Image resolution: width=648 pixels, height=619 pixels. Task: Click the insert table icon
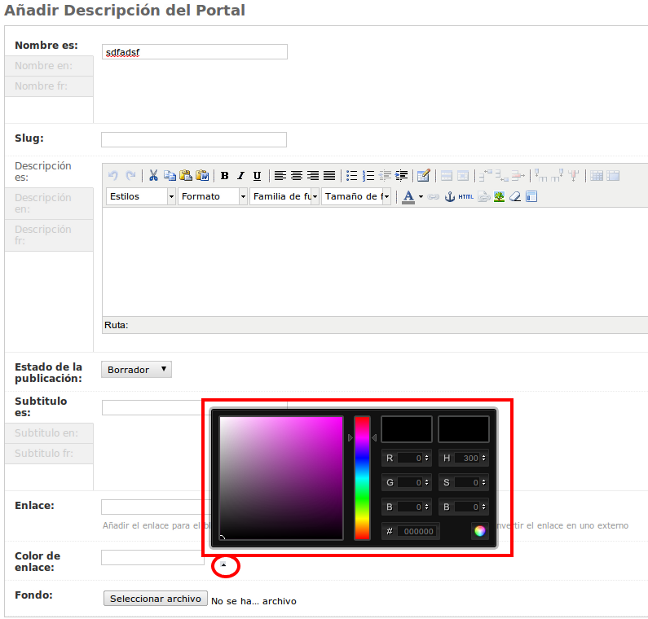(596, 176)
